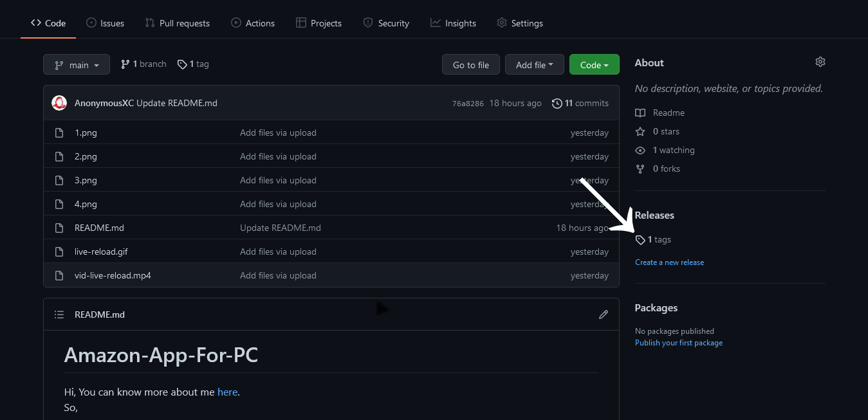
Task: Click the file icon beside 1.png
Action: coord(59,132)
